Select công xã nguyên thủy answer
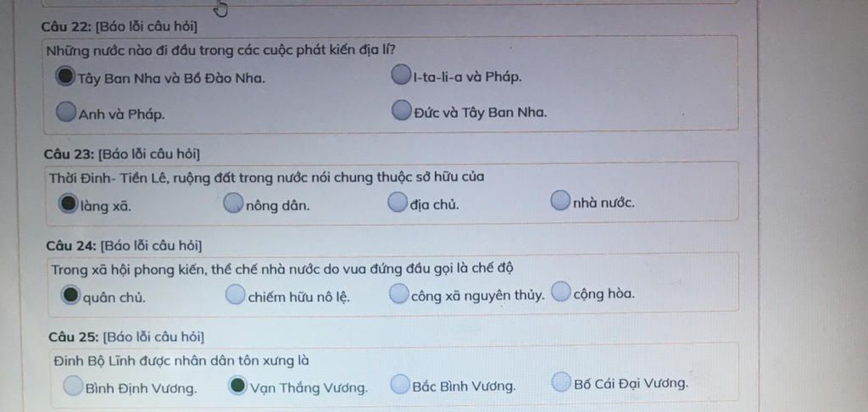Image resolution: width=868 pixels, height=412 pixels. [398, 293]
